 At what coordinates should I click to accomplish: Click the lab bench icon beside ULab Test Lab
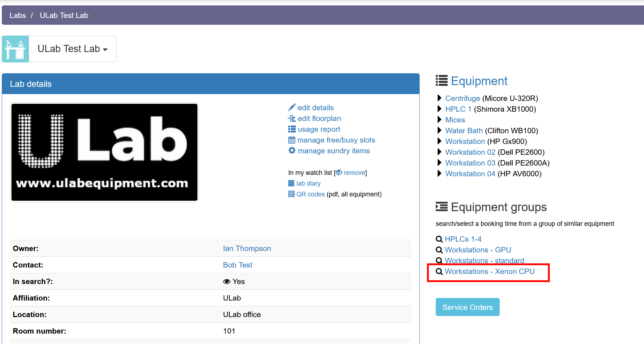[x=15, y=48]
